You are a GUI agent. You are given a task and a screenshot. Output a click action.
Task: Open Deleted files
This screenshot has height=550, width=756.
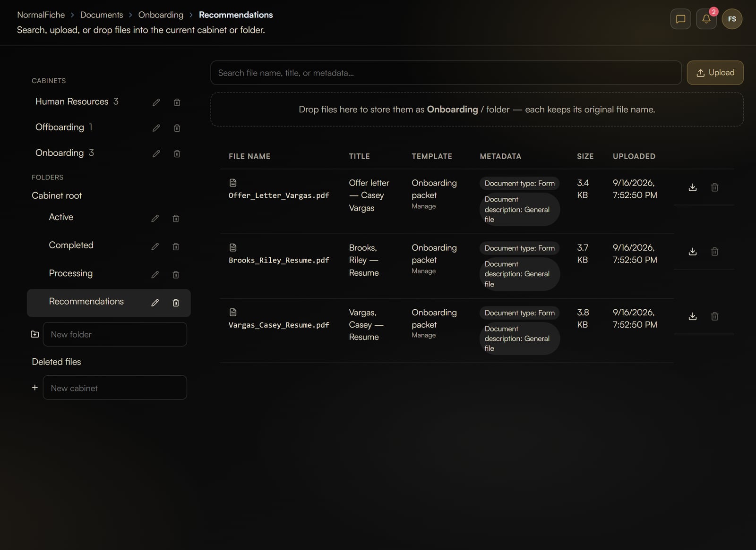56,362
